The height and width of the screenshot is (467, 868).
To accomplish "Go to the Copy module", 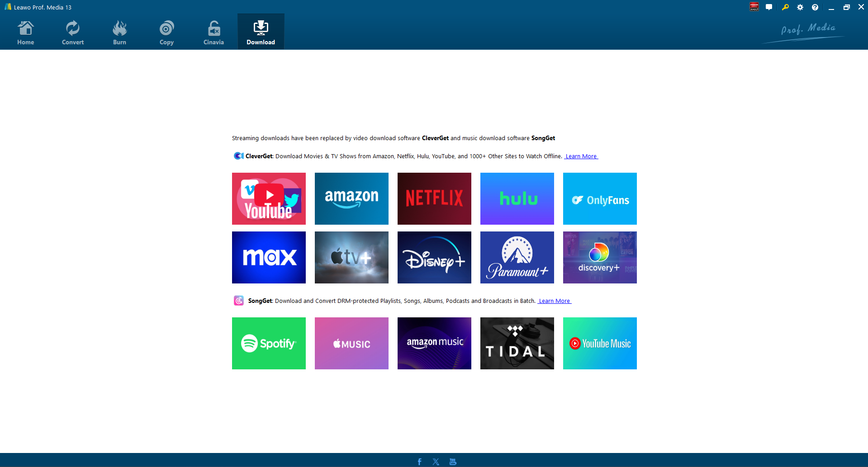I will [x=167, y=33].
